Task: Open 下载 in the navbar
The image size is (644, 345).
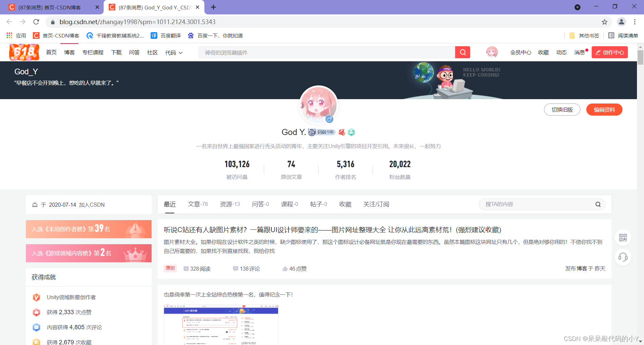Action: click(x=116, y=53)
